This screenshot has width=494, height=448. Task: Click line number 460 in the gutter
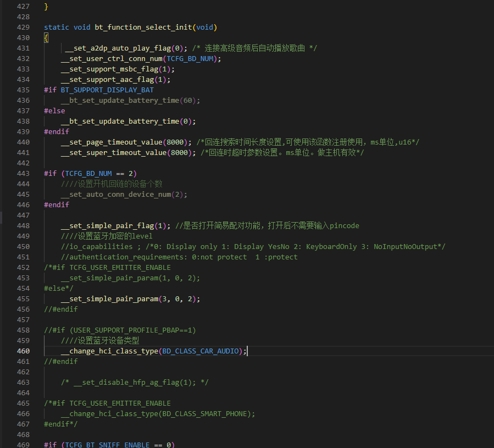tap(23, 351)
